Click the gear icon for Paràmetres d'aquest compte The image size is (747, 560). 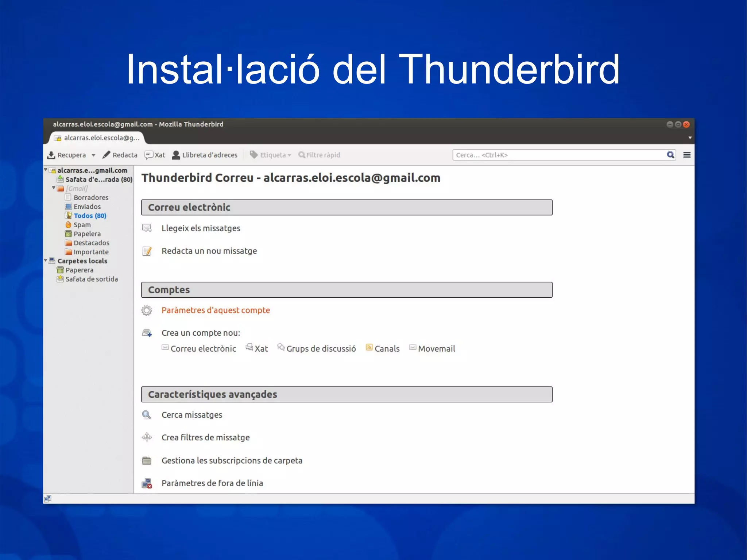(147, 310)
